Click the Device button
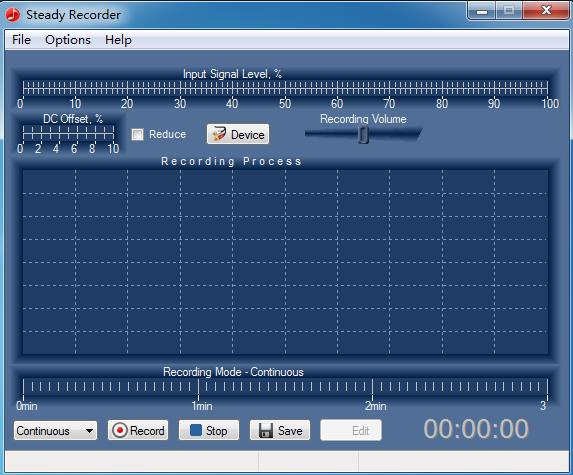The width and height of the screenshot is (573, 475). [x=238, y=134]
